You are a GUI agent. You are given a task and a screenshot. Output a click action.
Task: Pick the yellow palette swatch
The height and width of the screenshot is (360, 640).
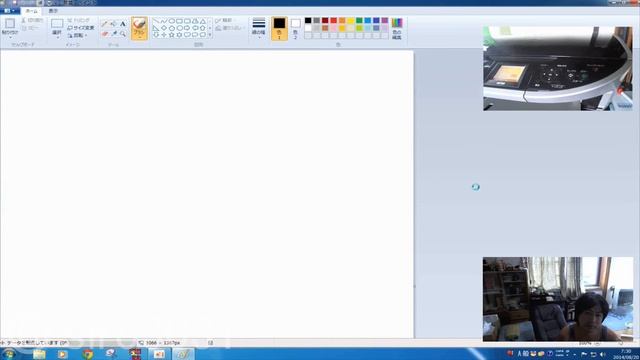351,20
